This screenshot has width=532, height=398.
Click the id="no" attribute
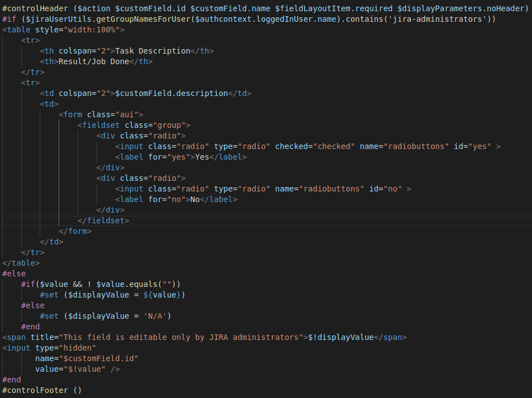point(385,189)
